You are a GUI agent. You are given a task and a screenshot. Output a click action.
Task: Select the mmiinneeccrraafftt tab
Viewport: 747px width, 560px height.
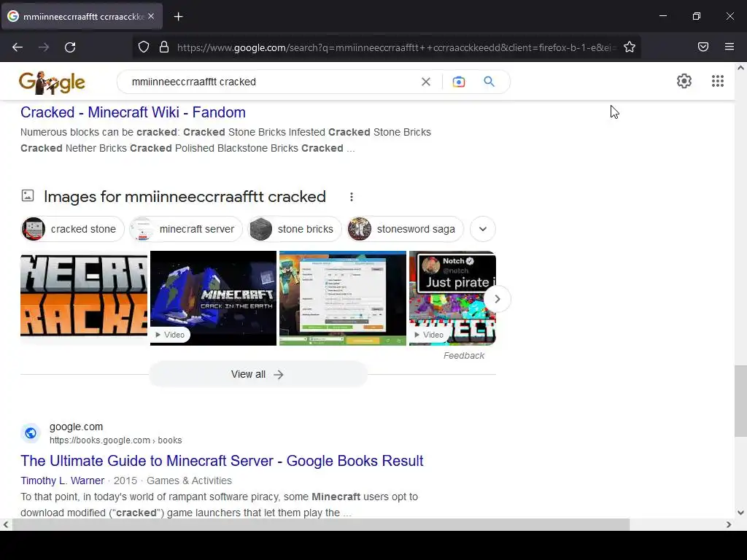[x=82, y=16]
